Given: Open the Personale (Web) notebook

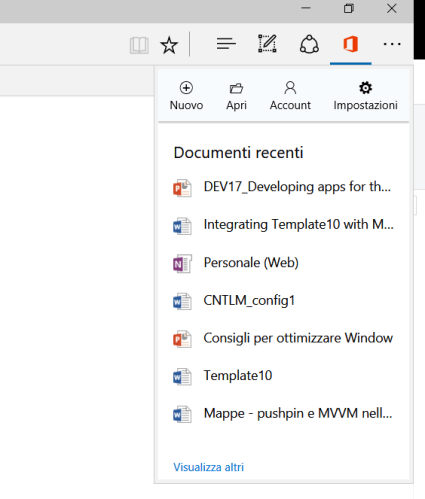Looking at the screenshot, I should pyautogui.click(x=251, y=262).
